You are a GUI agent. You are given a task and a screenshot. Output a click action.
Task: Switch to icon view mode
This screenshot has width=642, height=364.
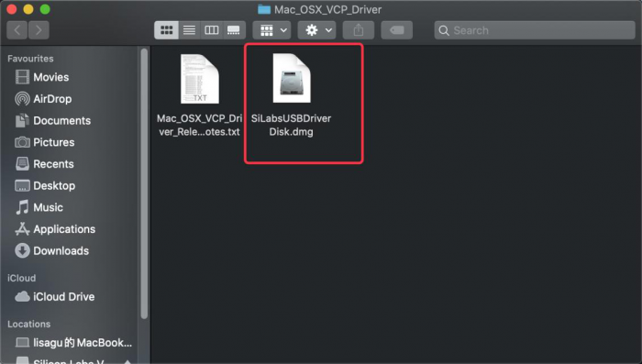pos(166,30)
